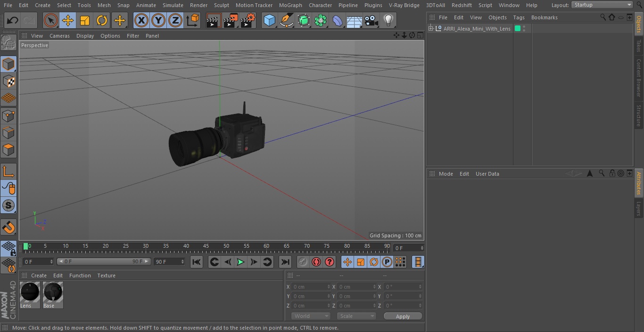Open the MoGraph menu
Screen dimensions: 644x332
pyautogui.click(x=290, y=5)
